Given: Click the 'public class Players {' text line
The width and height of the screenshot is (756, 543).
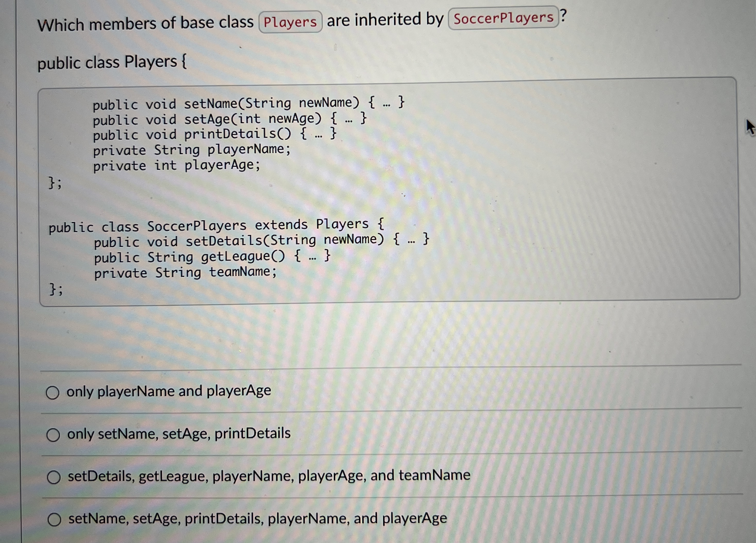Looking at the screenshot, I should [112, 62].
